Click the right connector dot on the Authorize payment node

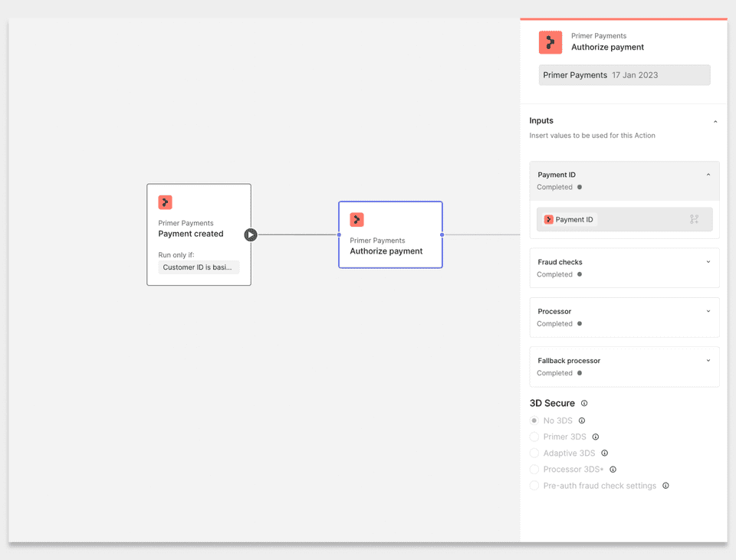(442, 234)
